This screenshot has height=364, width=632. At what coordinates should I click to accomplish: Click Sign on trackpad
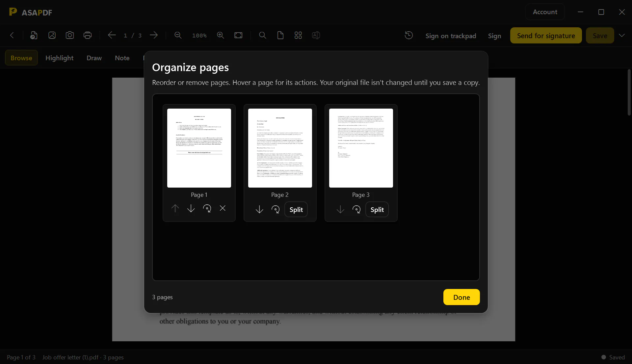[x=451, y=36]
